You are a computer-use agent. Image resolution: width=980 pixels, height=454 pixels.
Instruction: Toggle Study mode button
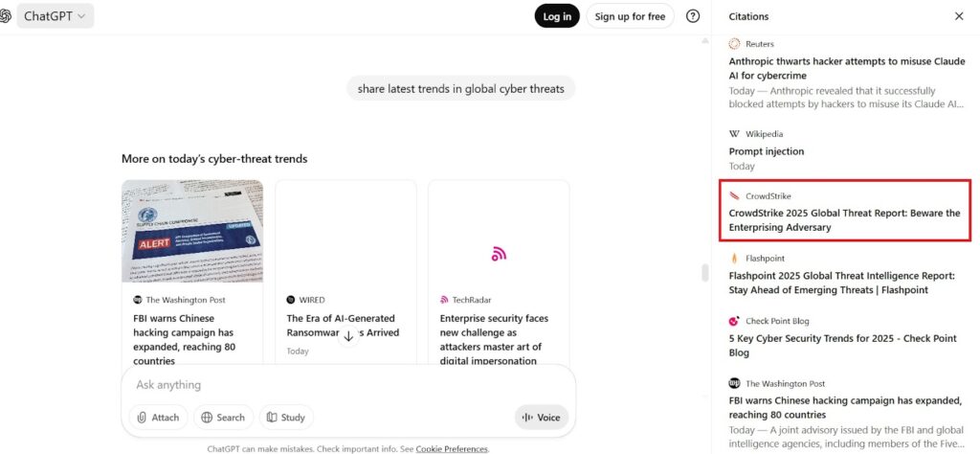pos(285,417)
